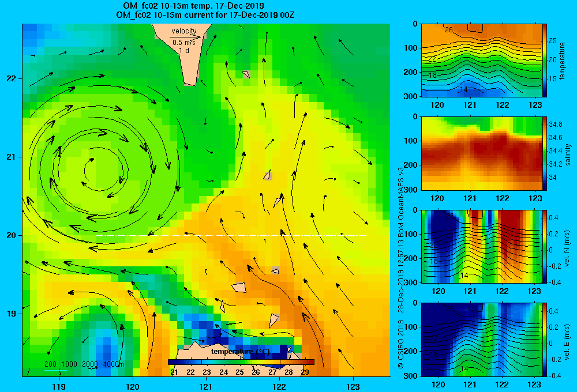Click the '15' value on temperature section colorbar
Viewport: 577px width, 392px height.
tap(553, 79)
